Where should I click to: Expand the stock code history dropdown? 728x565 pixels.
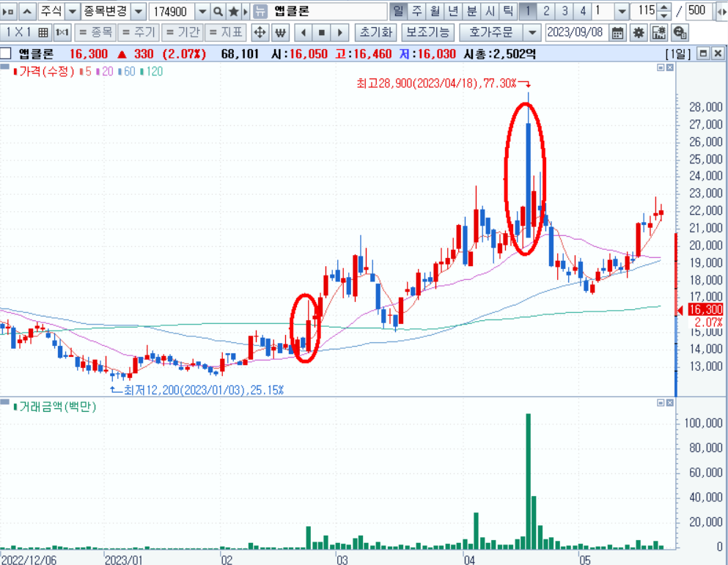(202, 12)
